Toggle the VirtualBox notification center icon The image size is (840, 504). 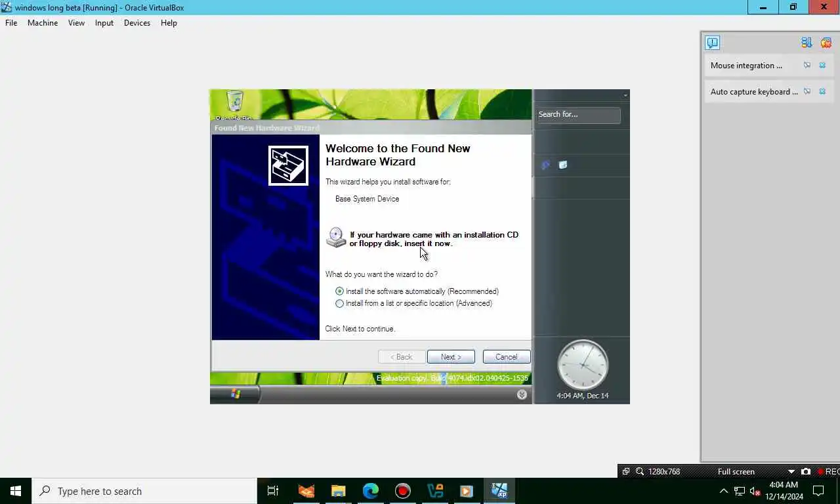click(x=713, y=43)
